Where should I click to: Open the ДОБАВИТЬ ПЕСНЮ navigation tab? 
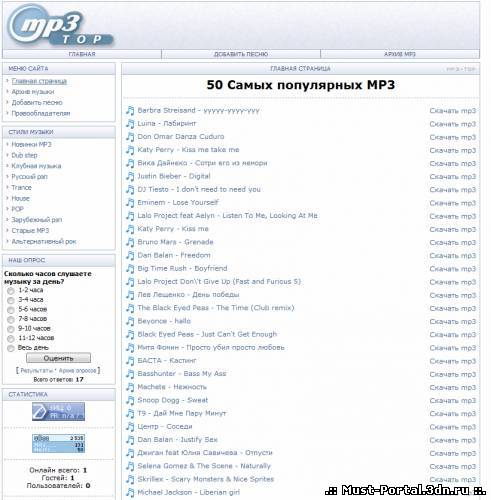[241, 54]
